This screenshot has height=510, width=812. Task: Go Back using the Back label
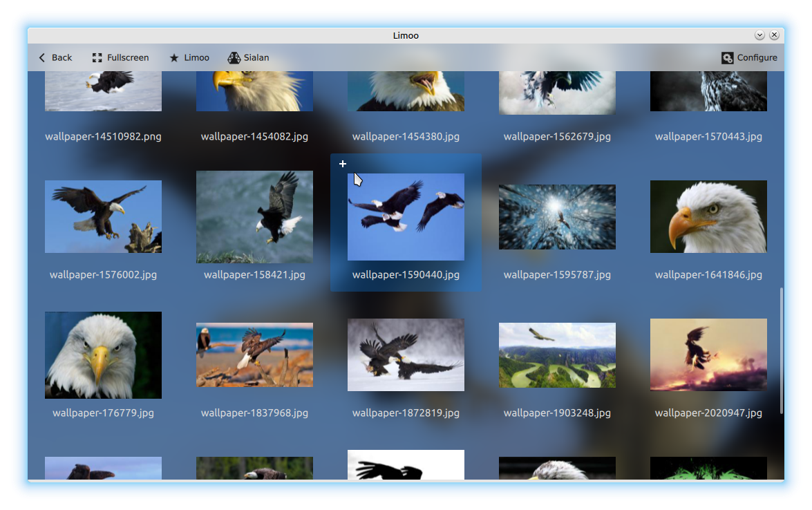(62, 57)
